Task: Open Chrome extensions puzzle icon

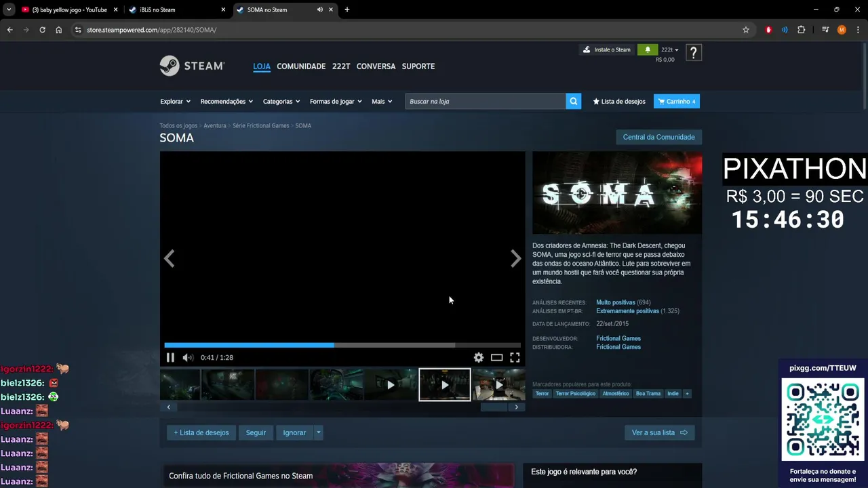Action: (x=802, y=30)
